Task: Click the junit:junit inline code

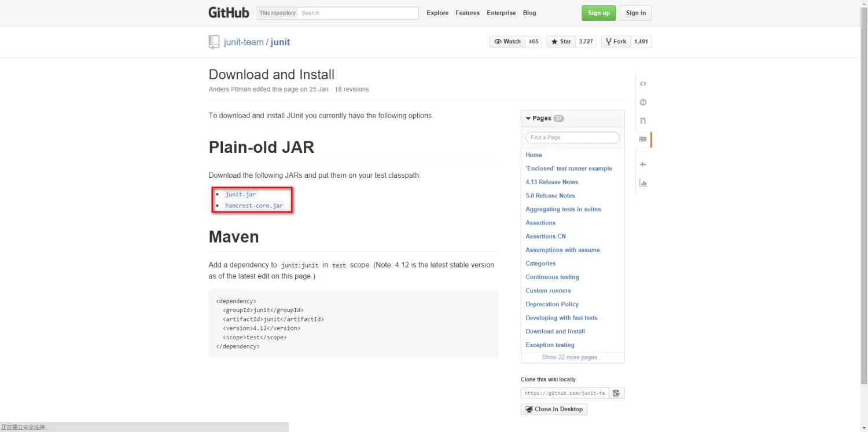Action: pyautogui.click(x=299, y=265)
